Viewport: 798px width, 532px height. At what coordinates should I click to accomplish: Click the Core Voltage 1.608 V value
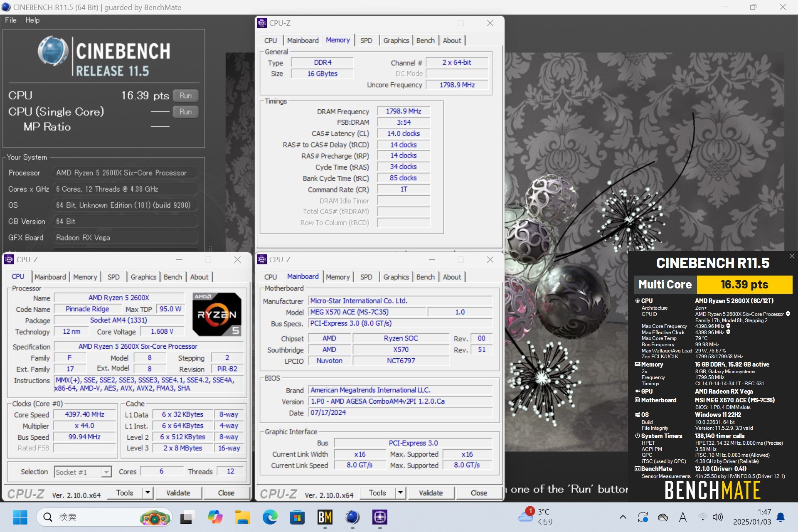[x=162, y=332]
